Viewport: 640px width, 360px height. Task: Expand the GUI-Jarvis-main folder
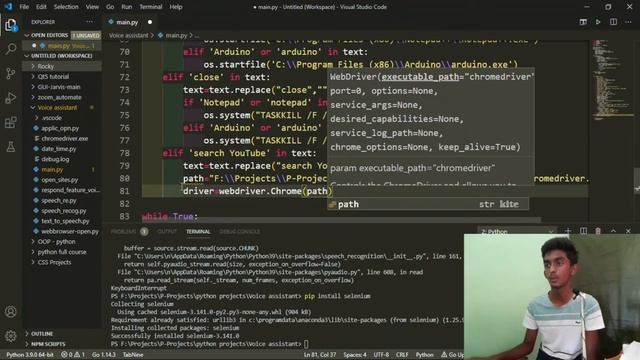(61, 87)
